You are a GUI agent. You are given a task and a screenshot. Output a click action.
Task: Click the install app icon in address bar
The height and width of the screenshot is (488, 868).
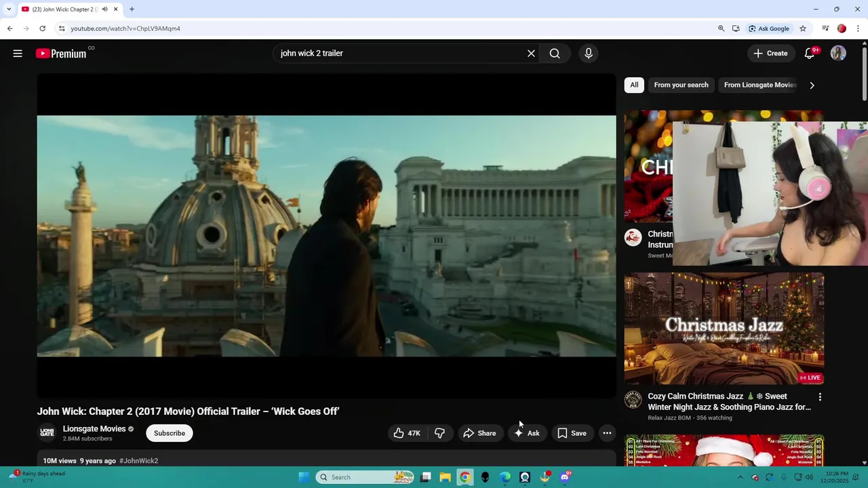pos(736,28)
